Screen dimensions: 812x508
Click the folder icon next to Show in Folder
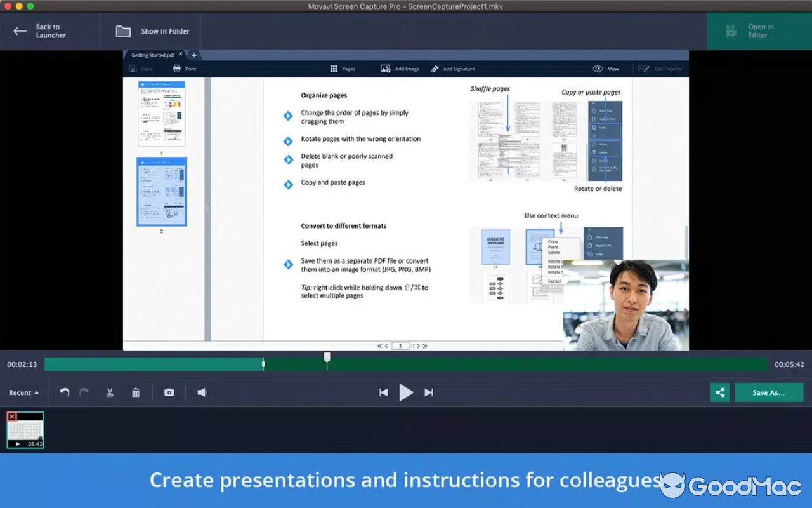(x=122, y=30)
